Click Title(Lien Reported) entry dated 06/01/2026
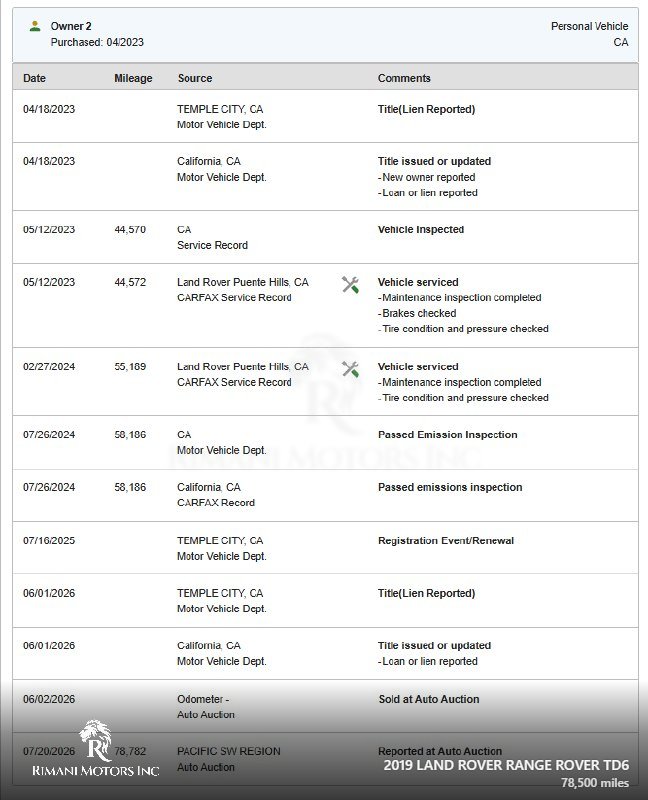The image size is (648, 800). 427,593
